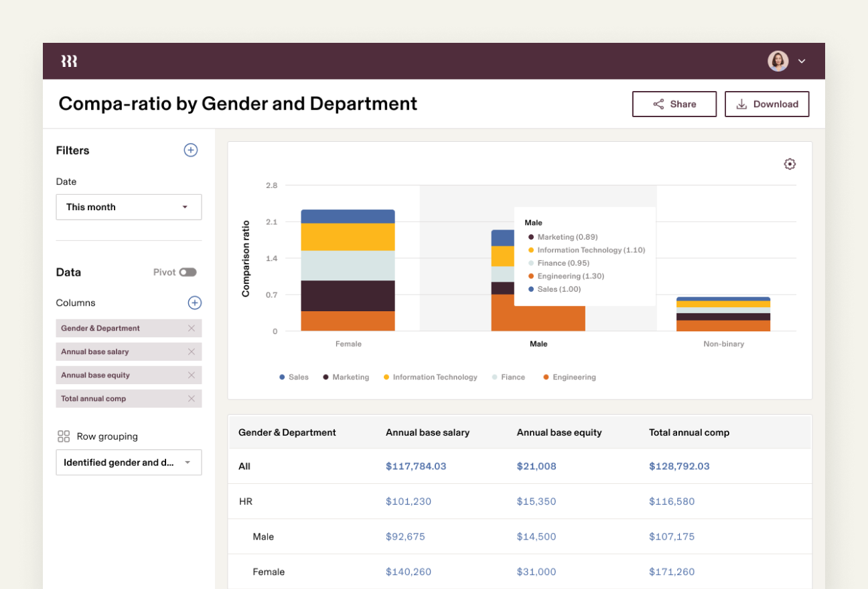Toggle the Fiance legend swatch
868x589 pixels.
(494, 377)
